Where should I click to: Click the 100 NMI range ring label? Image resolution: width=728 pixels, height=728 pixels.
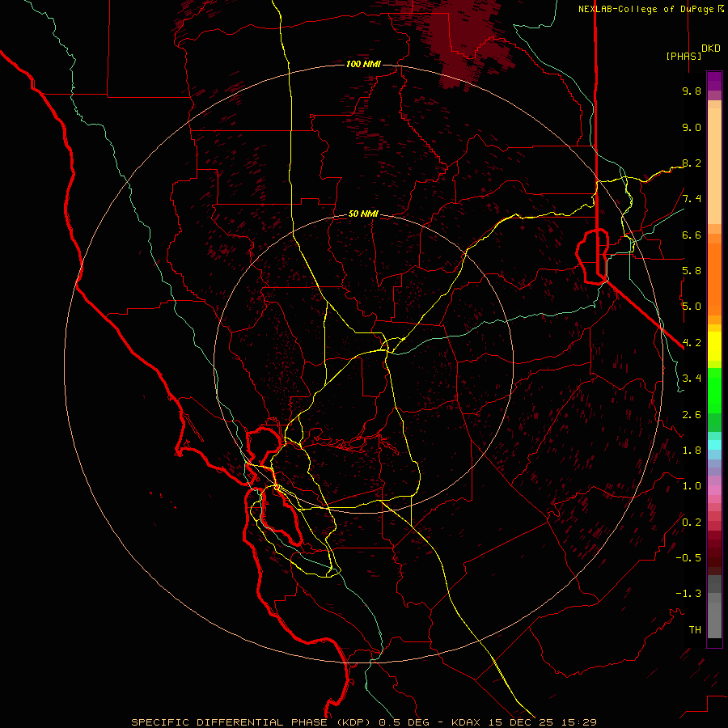[363, 64]
